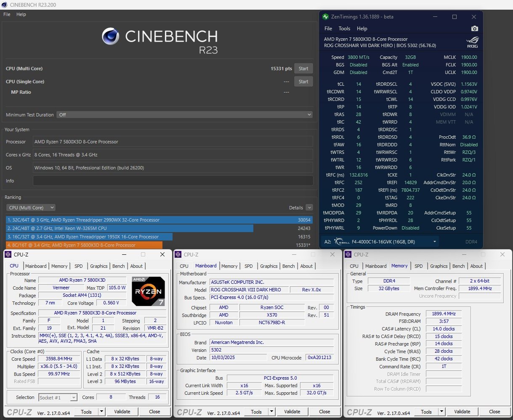Click the Cinebench Info input field
This screenshot has width=513, height=420.
coord(173,181)
